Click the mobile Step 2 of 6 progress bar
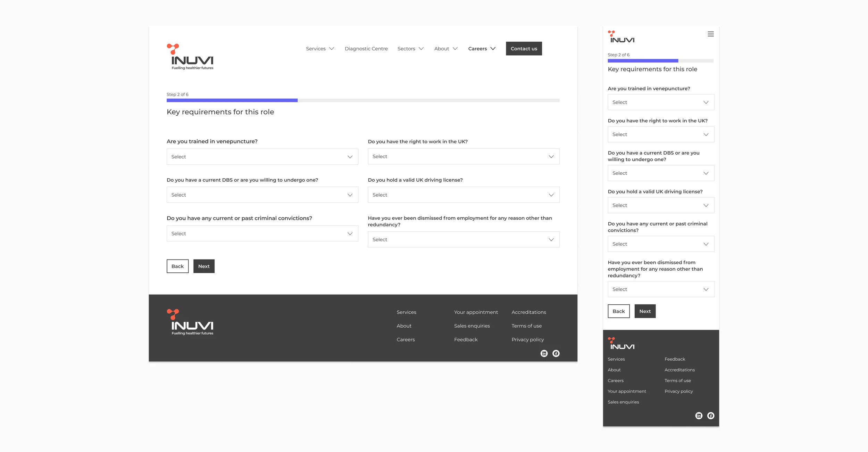Viewport: 868px width, 452px height. (660, 61)
